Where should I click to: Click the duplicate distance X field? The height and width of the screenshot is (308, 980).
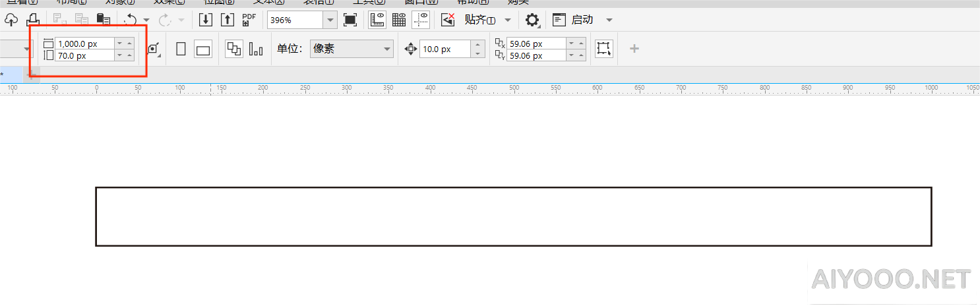click(536, 44)
